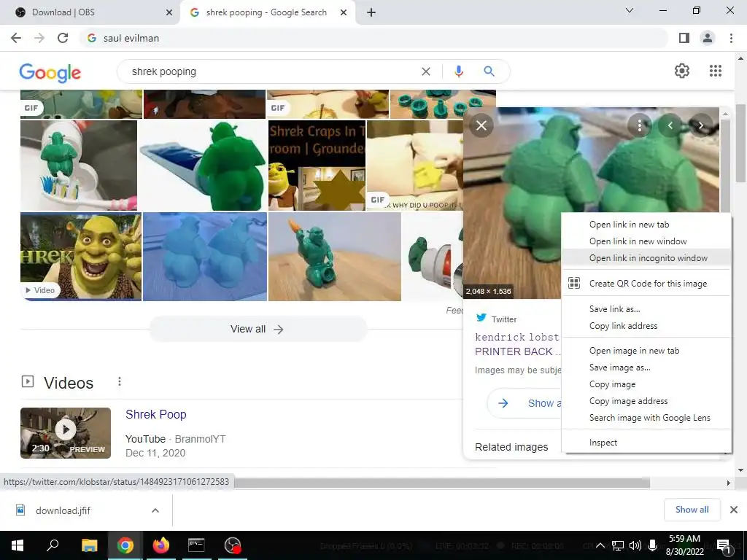Select Open link in new tab
This screenshot has width=747, height=560.
(x=646, y=225)
